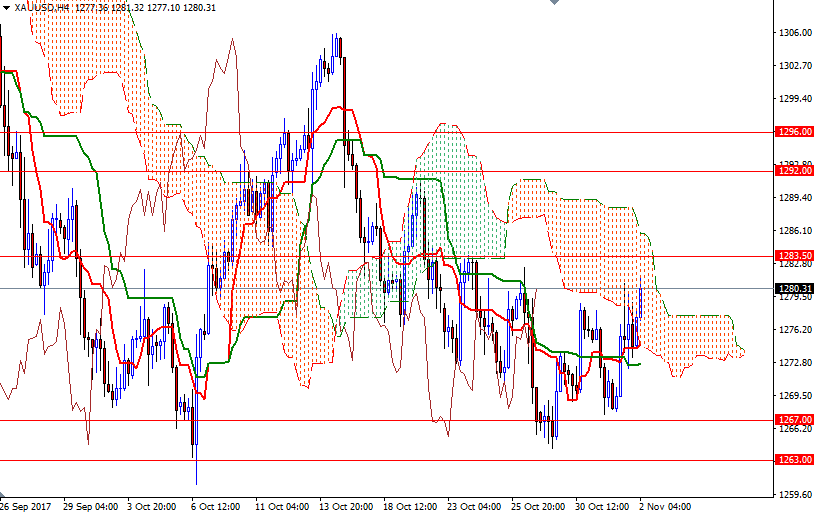Open the chart menu arrow beside XAUUSD,H4
The image size is (814, 514).
[6, 6]
